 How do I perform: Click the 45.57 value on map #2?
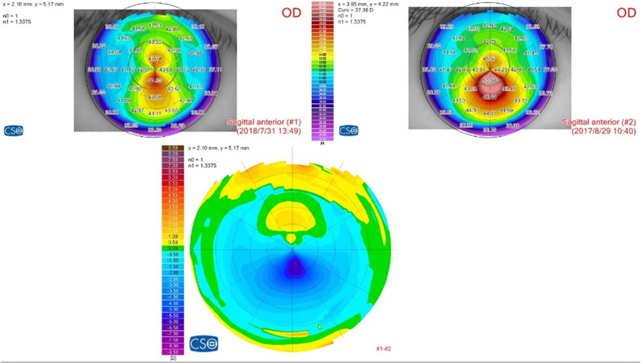coord(489,59)
